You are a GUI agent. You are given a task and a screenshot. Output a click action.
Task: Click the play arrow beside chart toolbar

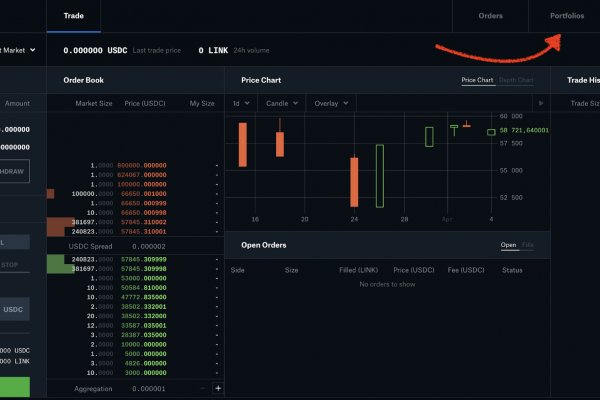coord(541,103)
